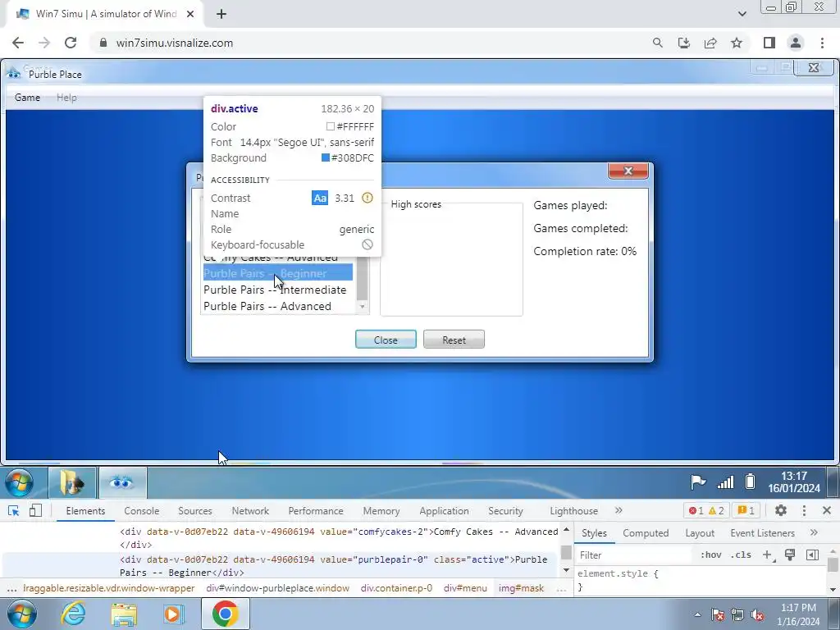The image size is (840, 630).
Task: Click the share page icon
Action: click(x=710, y=43)
